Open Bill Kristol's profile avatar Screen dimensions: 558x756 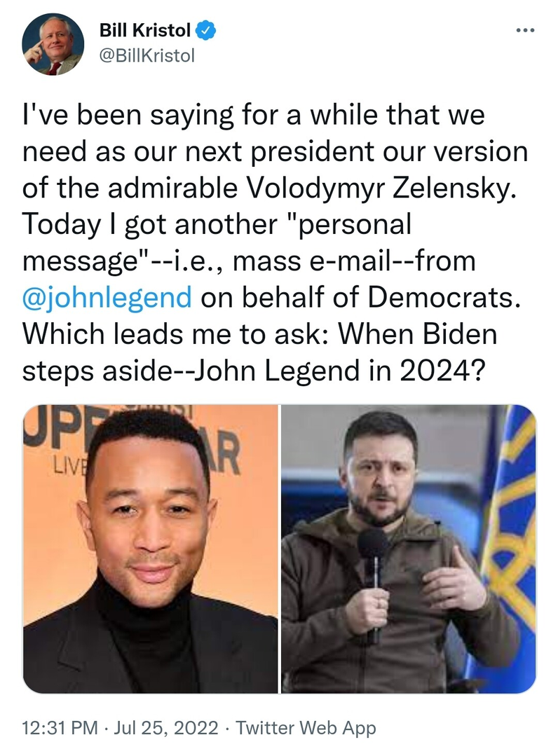53,45
